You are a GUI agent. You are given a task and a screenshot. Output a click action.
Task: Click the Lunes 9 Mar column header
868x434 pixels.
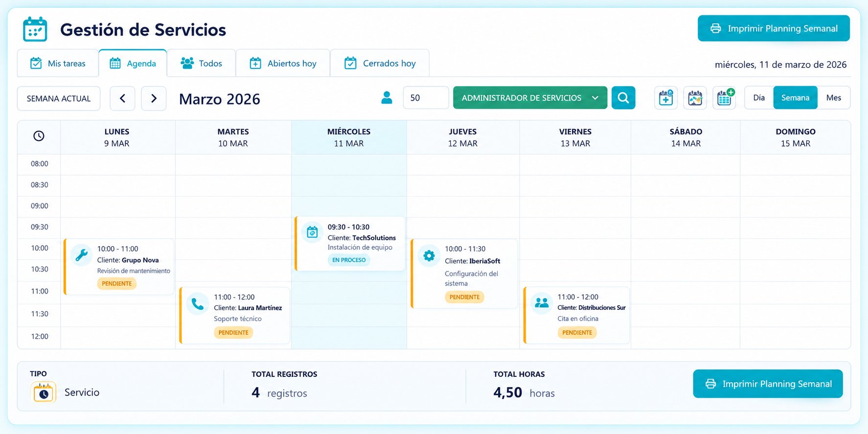117,137
